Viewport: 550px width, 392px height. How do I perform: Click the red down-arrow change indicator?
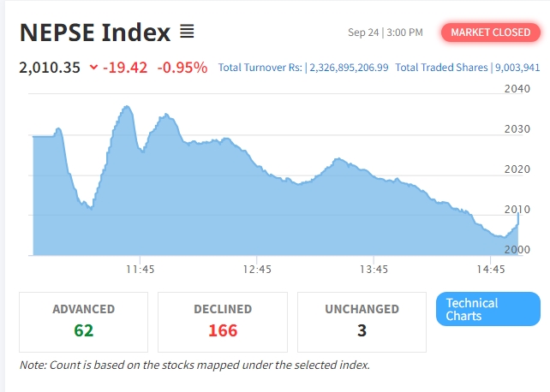click(93, 67)
